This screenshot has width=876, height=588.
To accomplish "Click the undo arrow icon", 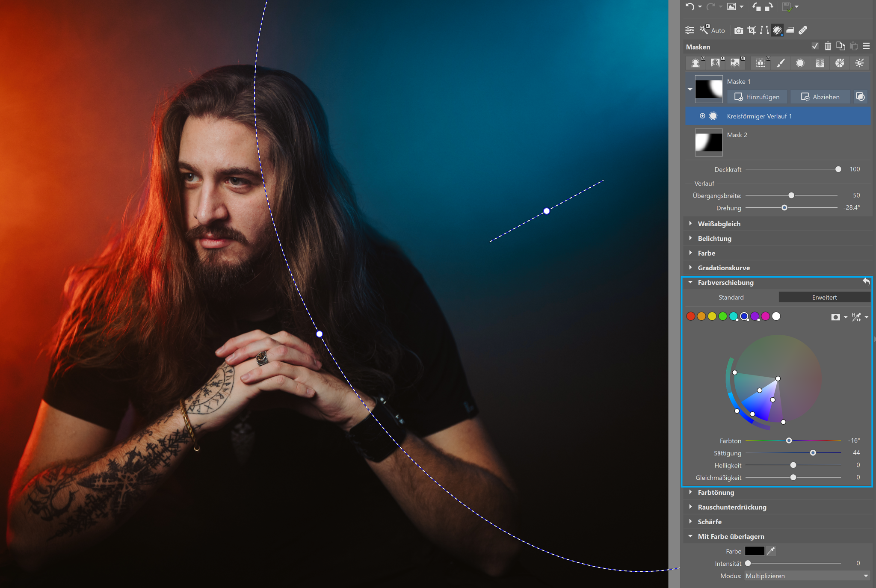I will pos(689,6).
